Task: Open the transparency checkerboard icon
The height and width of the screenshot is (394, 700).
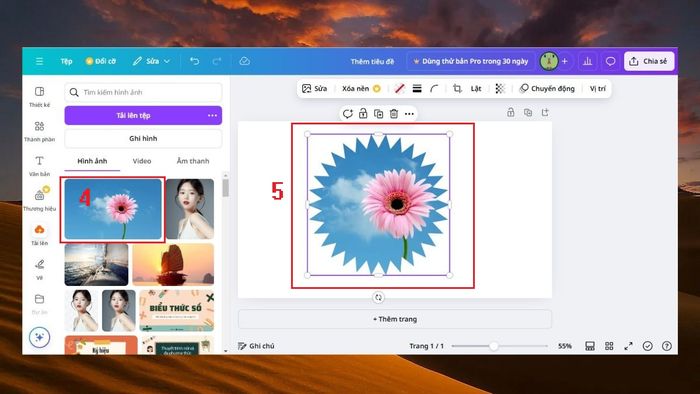Action: [500, 88]
